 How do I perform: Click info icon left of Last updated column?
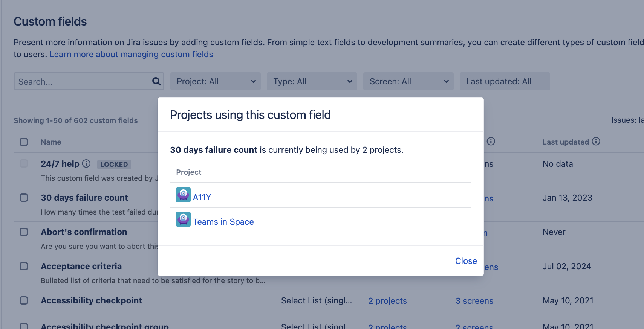pyautogui.click(x=491, y=142)
